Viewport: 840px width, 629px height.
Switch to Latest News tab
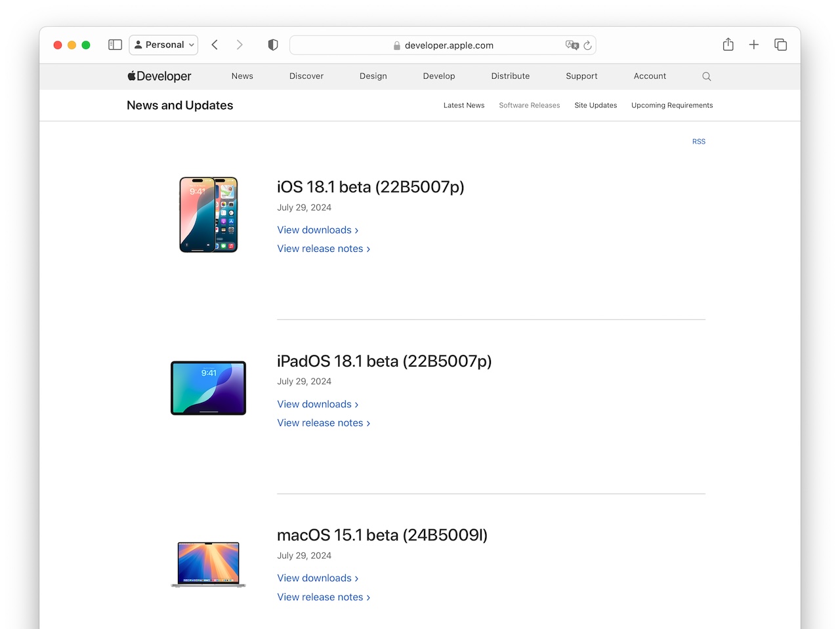(464, 106)
